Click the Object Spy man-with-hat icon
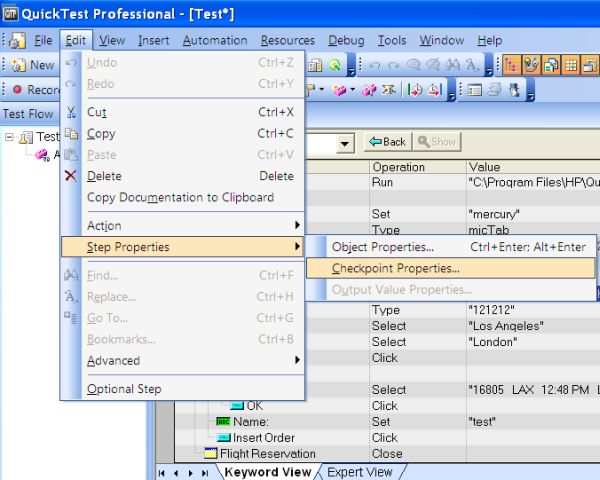The height and width of the screenshot is (480, 600). click(515, 90)
